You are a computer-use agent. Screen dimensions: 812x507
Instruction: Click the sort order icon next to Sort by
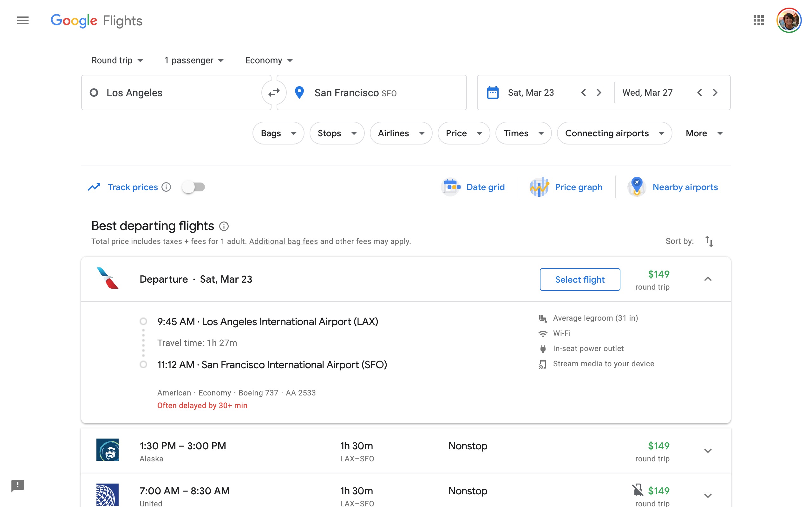pyautogui.click(x=709, y=241)
